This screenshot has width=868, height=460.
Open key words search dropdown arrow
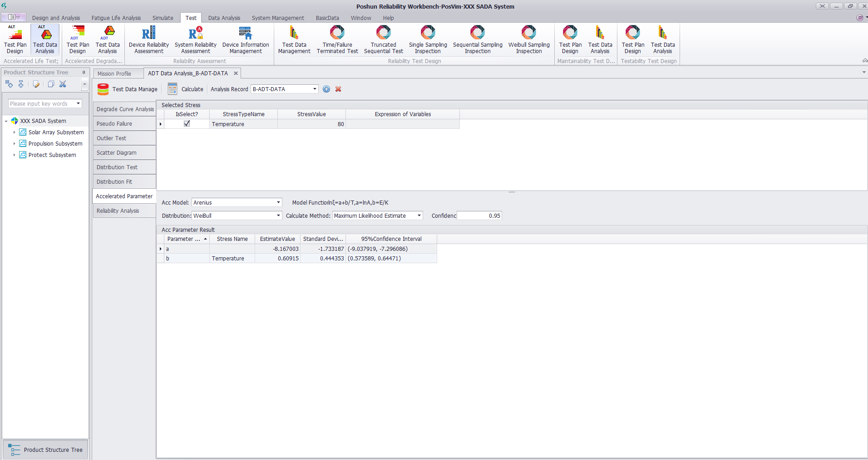pyautogui.click(x=78, y=103)
